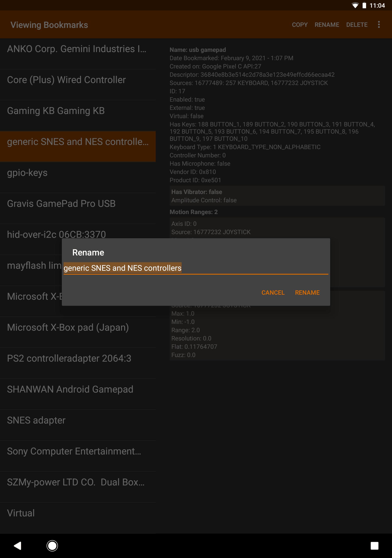Click the Has Microphone: false line
The height and width of the screenshot is (558, 392).
(200, 163)
